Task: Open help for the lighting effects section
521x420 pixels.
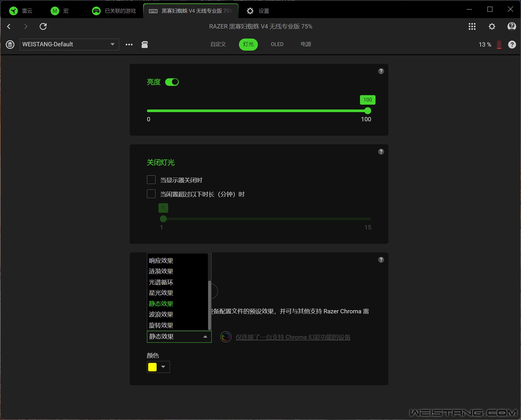Action: pyautogui.click(x=381, y=260)
